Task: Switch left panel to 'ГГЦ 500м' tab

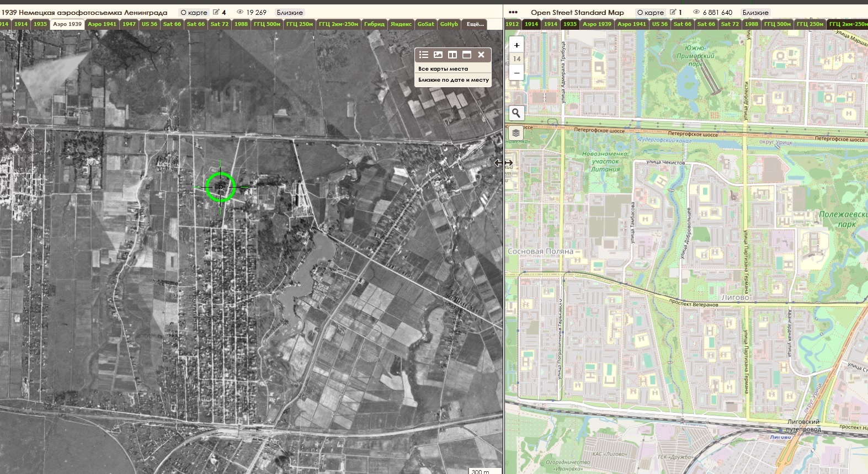Action: tap(267, 24)
